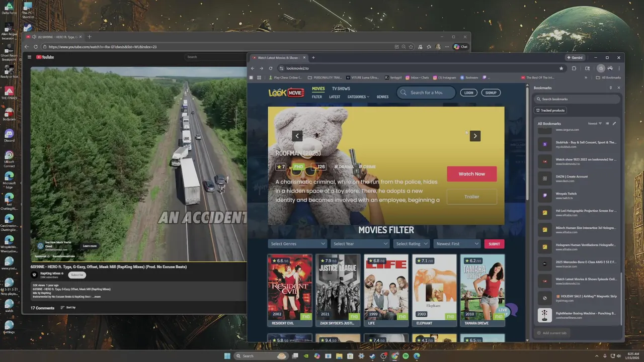Open Discord desktop shortcut
644x362 pixels.
[x=9, y=135]
